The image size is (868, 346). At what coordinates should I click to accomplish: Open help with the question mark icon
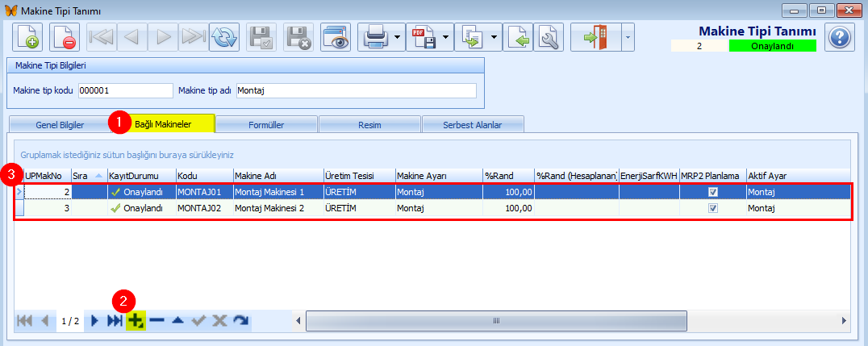click(841, 38)
